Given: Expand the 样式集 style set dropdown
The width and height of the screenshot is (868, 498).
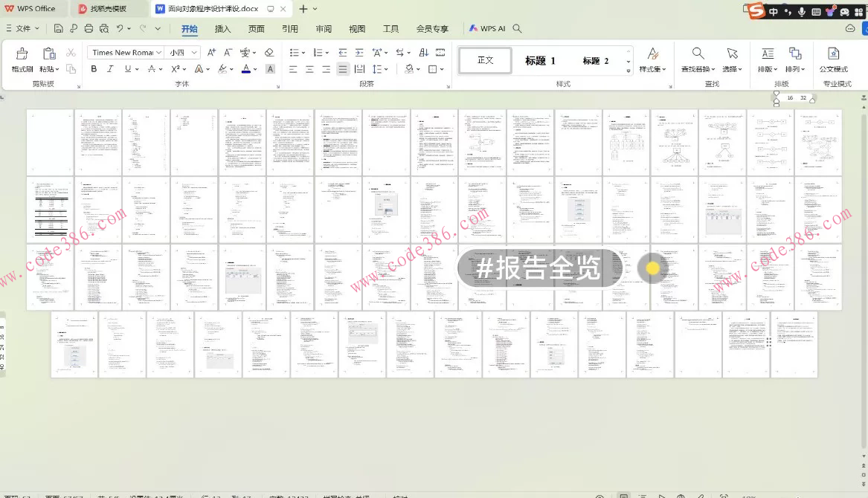Looking at the screenshot, I should (652, 59).
